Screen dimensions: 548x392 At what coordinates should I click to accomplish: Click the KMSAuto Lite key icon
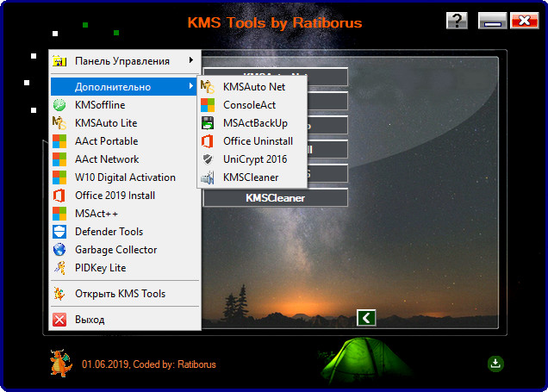[x=59, y=123]
